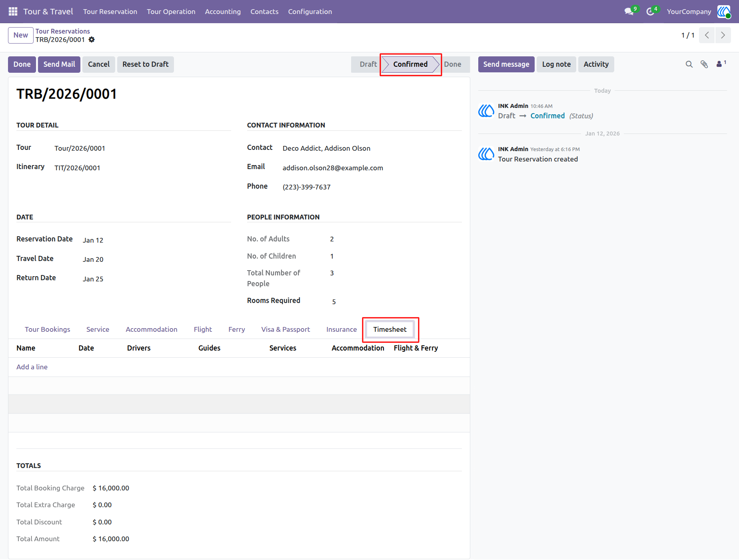739x560 pixels.
Task: Open attachments paperclip icon
Action: coord(704,64)
